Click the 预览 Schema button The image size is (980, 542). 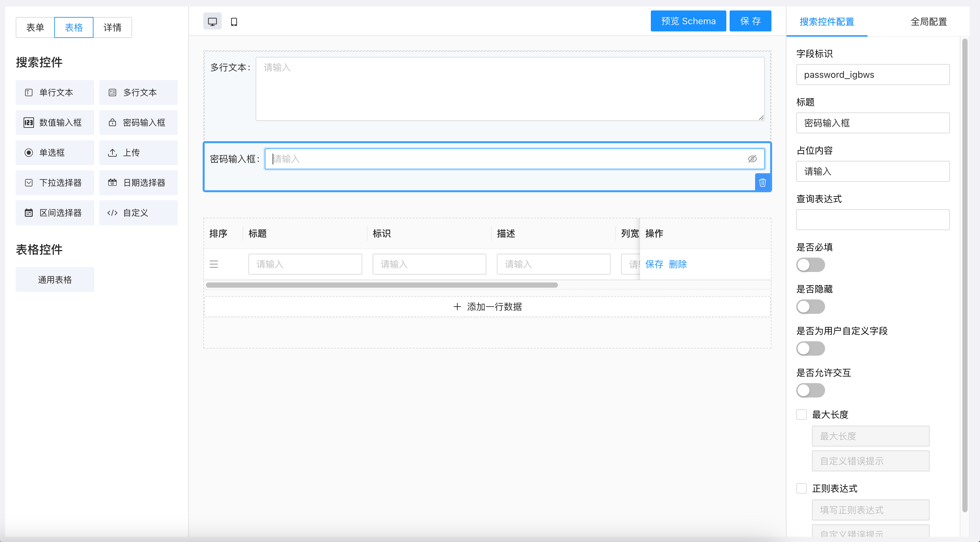tap(688, 21)
